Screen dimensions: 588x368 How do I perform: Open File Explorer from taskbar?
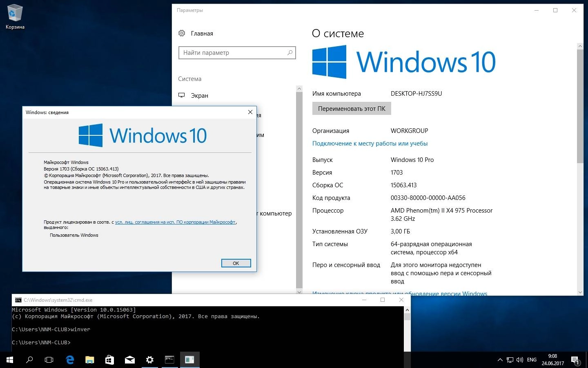pos(90,360)
